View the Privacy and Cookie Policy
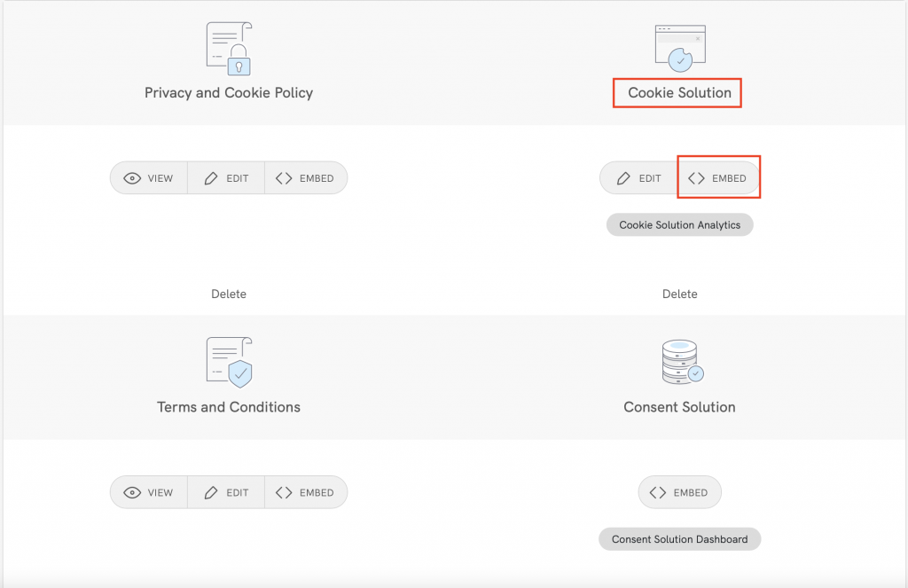 (x=148, y=177)
